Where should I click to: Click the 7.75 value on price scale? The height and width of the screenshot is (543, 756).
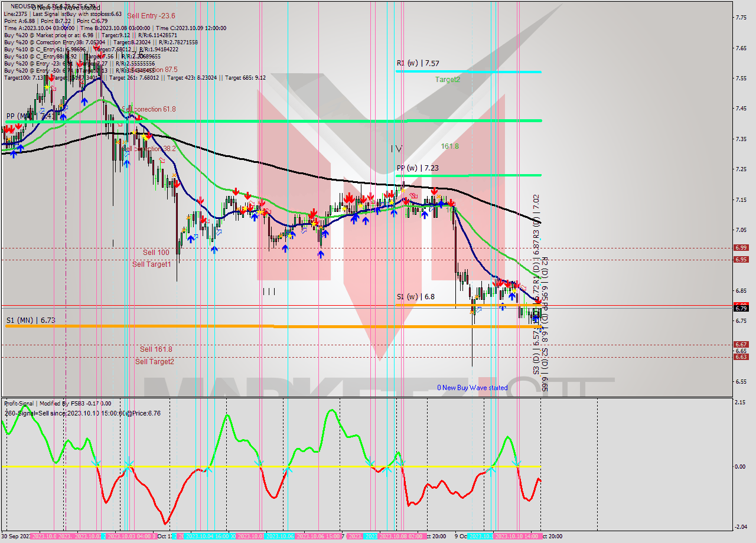coord(742,18)
